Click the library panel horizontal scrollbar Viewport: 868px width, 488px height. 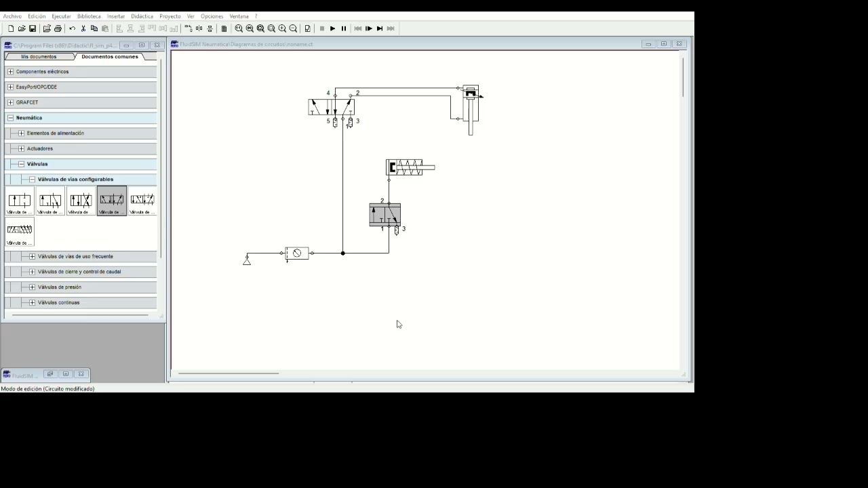click(x=80, y=315)
